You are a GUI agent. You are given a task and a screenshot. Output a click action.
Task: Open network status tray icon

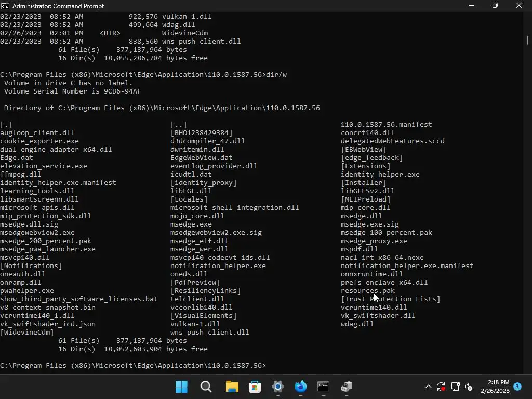click(x=455, y=387)
